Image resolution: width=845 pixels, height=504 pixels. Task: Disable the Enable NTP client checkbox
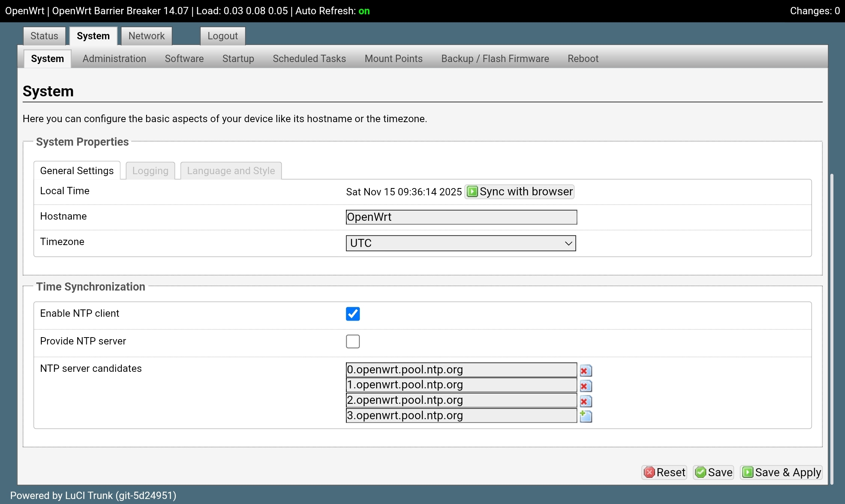tap(353, 314)
